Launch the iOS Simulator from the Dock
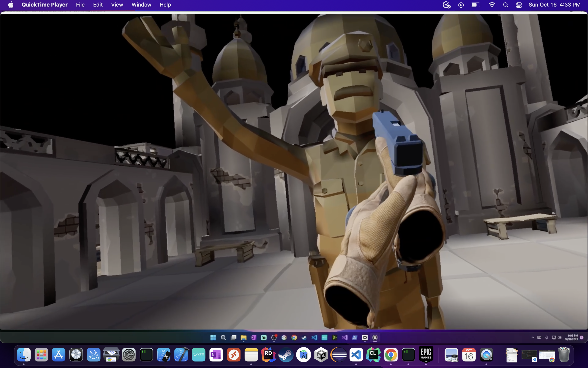Viewport: 588px width, 368px height. [164, 354]
